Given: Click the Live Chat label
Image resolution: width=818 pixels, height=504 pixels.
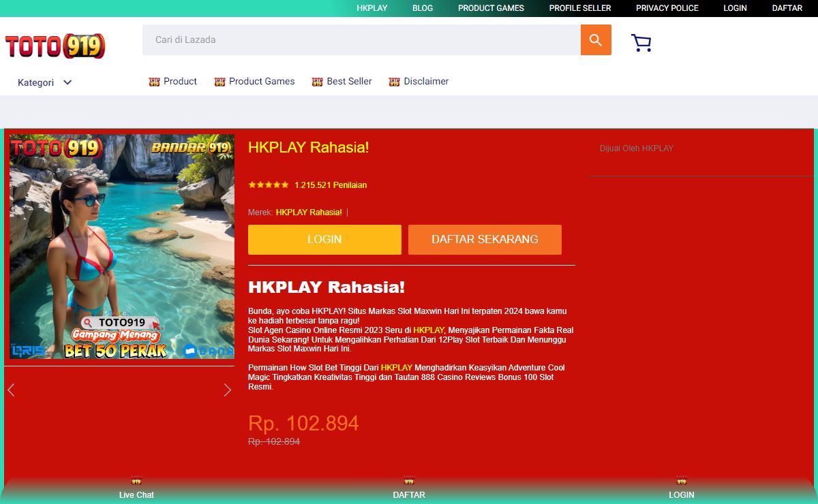Looking at the screenshot, I should coord(136,495).
